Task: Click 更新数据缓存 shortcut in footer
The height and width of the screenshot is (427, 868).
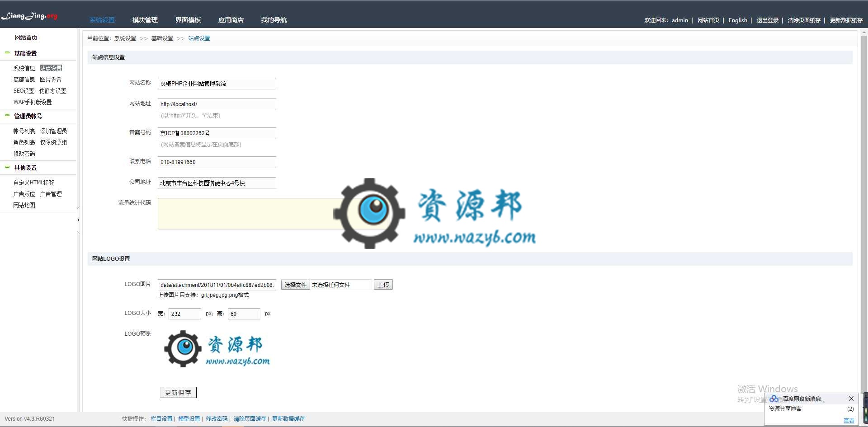Action: pos(288,419)
